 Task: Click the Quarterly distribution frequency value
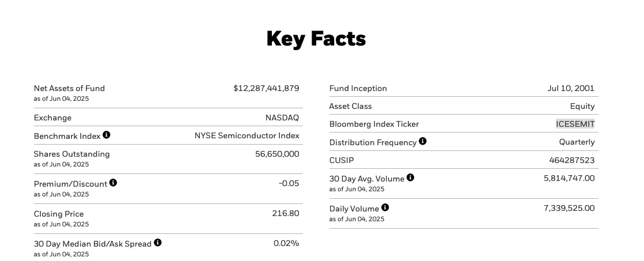577,142
